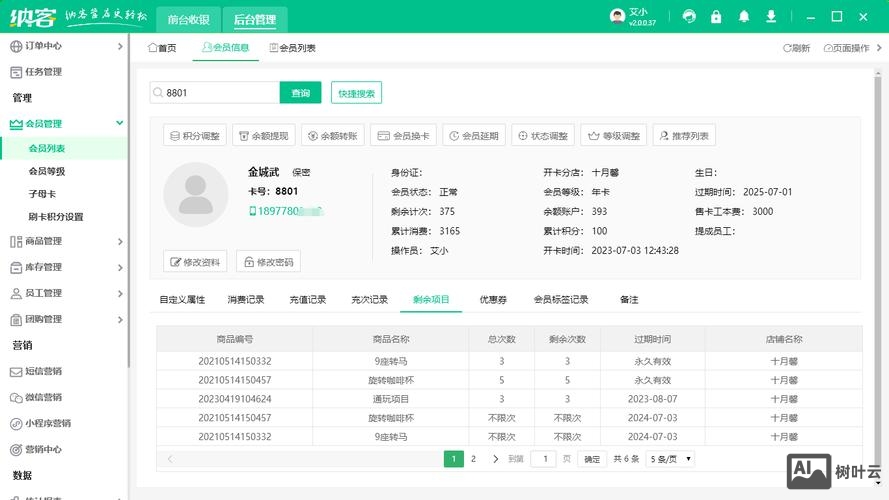Screen dimensions: 889x500
Task: Click the 修改密码 change password button
Action: click(269, 262)
